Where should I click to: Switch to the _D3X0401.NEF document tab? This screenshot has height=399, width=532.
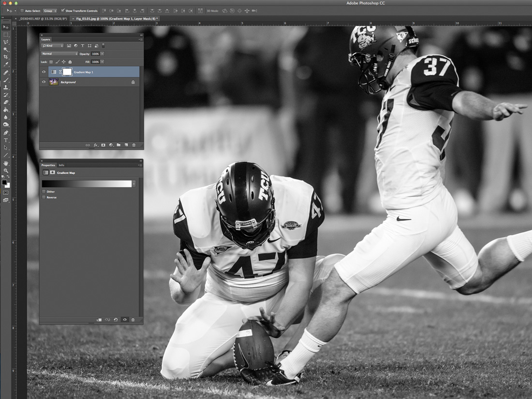coord(43,19)
